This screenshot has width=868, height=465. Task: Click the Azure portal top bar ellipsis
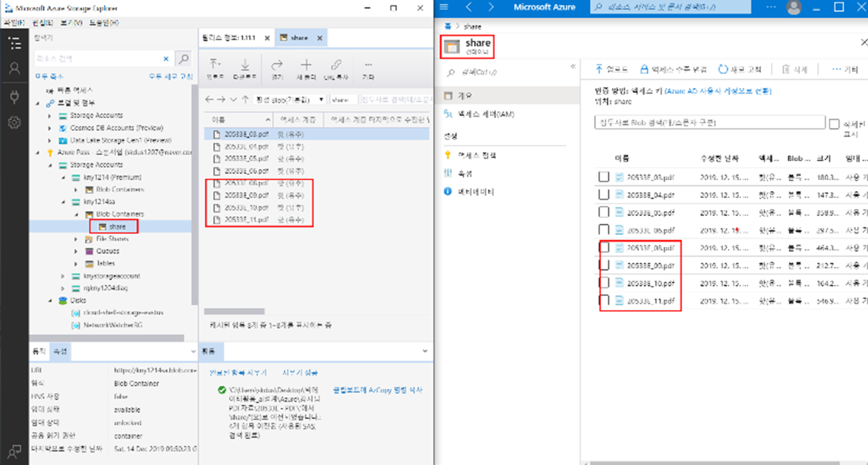point(772,7)
